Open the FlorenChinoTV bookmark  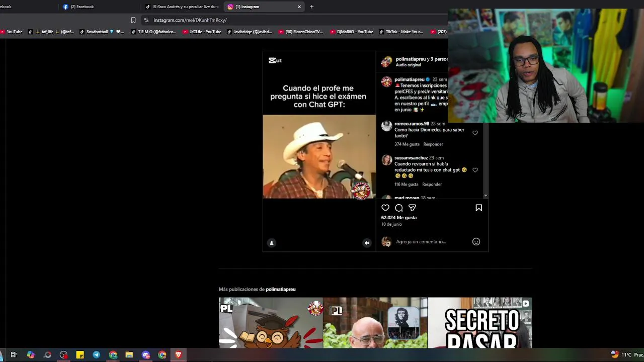(300, 32)
